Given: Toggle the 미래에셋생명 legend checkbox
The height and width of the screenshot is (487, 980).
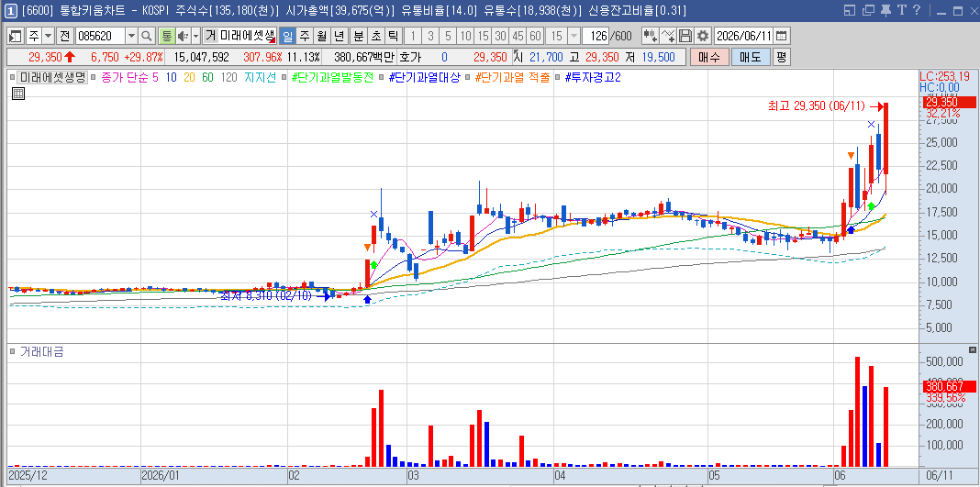Looking at the screenshot, I should pos(13,78).
